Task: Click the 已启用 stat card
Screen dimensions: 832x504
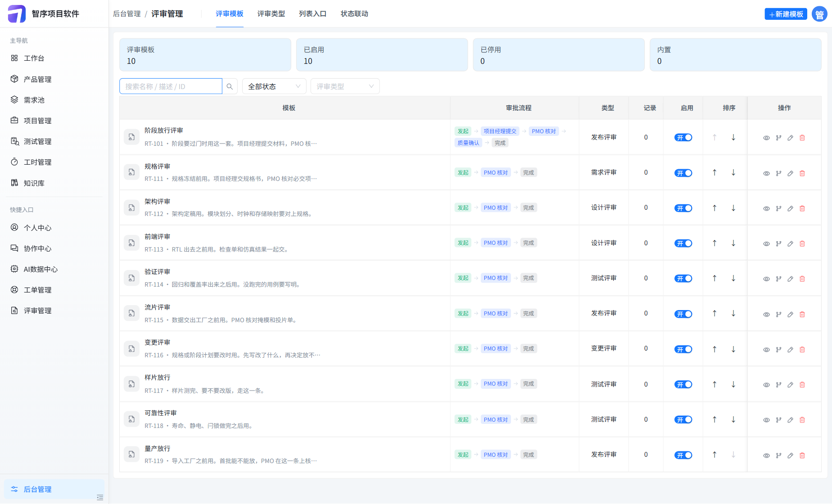Action: (x=382, y=55)
